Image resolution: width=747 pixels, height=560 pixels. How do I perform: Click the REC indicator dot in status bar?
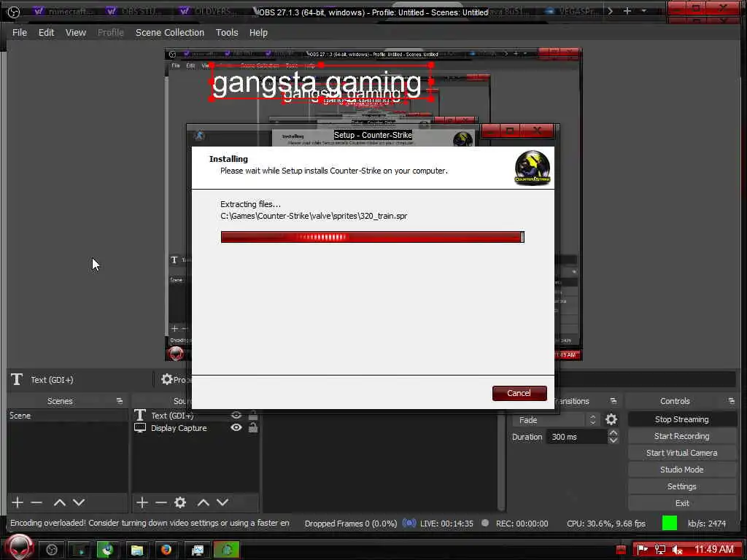click(x=485, y=523)
